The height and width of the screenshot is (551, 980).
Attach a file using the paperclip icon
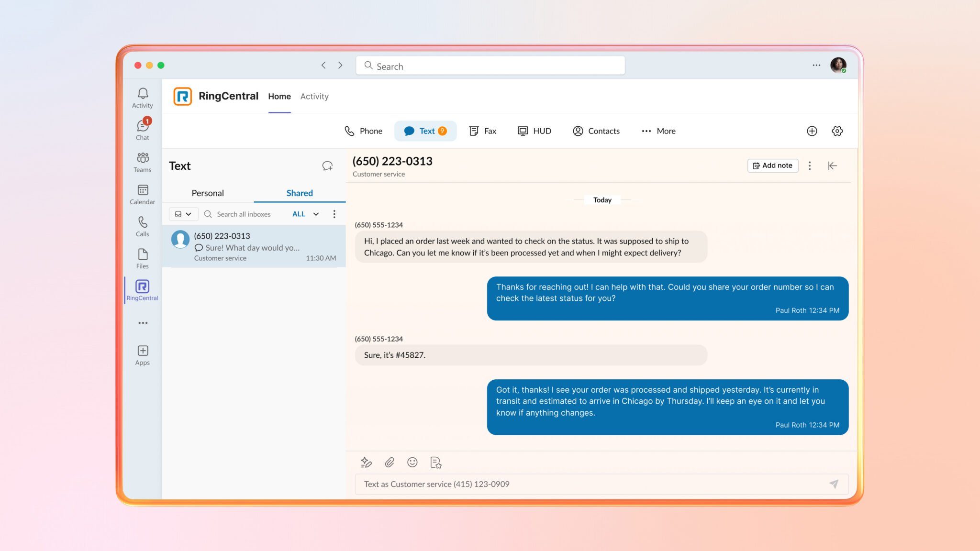click(389, 462)
